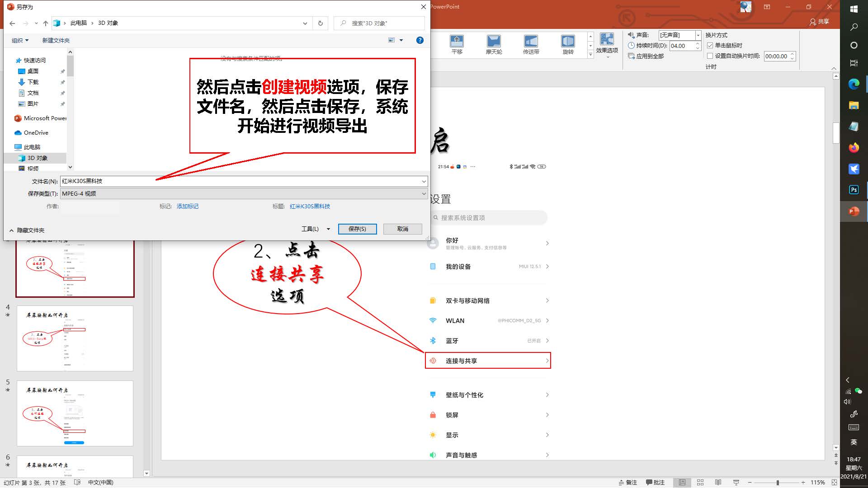
Task: Select the 旋转 transition effect
Action: 568,45
